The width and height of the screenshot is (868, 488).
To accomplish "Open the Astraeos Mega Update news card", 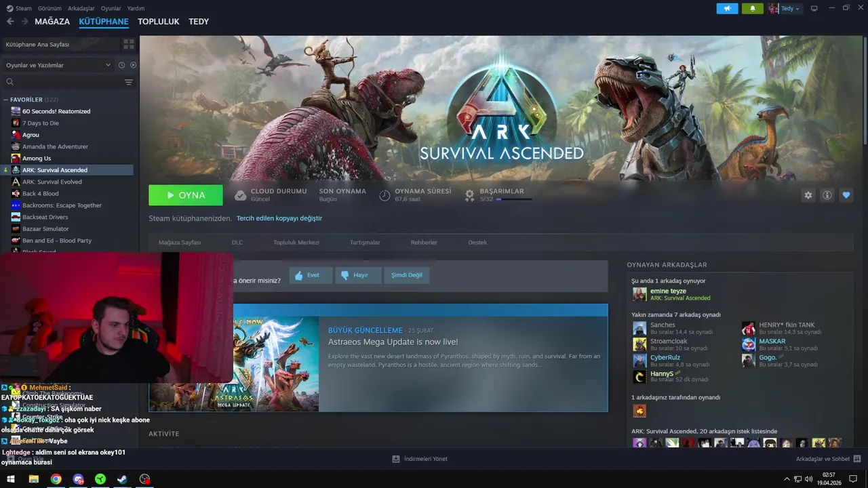I will click(x=378, y=358).
